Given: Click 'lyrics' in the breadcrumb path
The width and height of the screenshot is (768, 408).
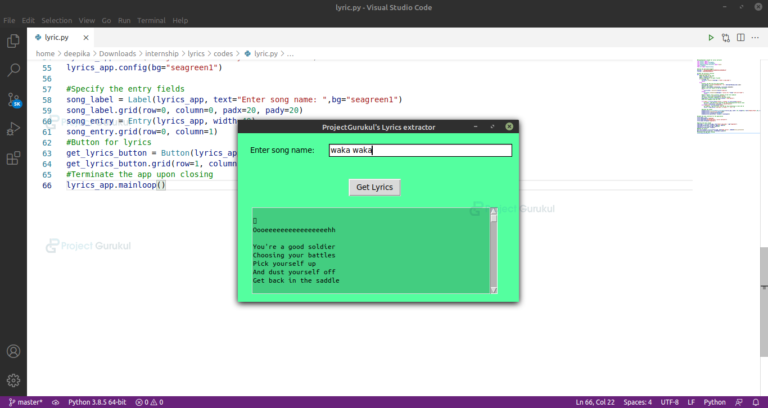Looking at the screenshot, I should pyautogui.click(x=196, y=54).
